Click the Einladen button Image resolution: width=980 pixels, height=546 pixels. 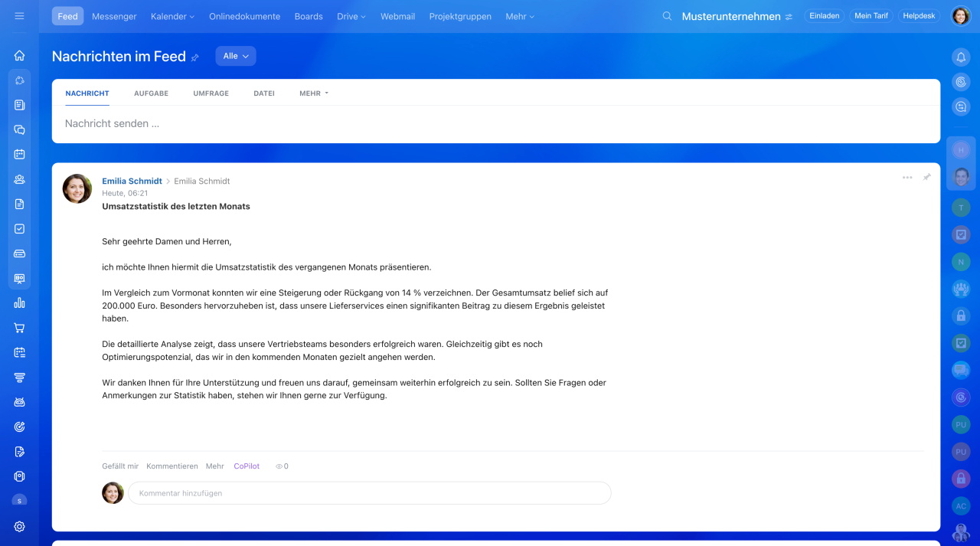[824, 16]
